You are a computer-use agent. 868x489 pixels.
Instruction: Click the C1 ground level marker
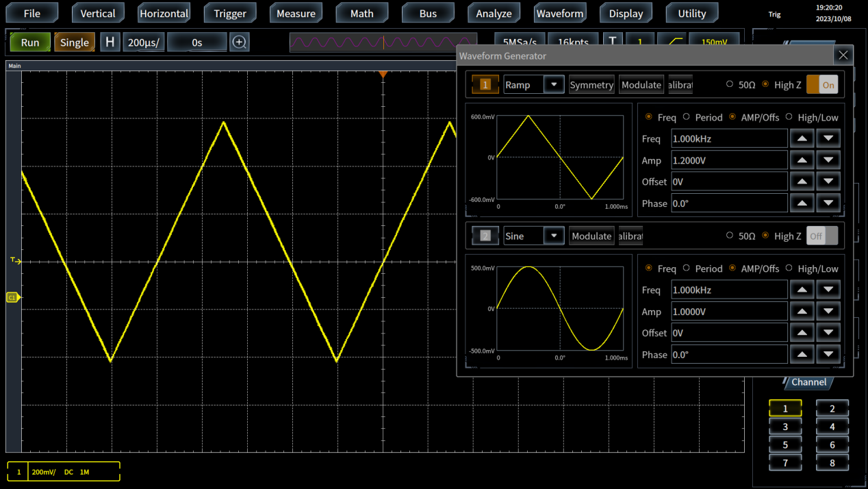pos(12,297)
